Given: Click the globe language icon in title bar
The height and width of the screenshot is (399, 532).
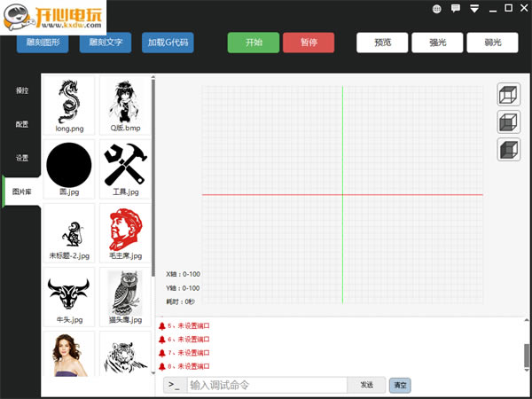Looking at the screenshot, I should tap(436, 9).
